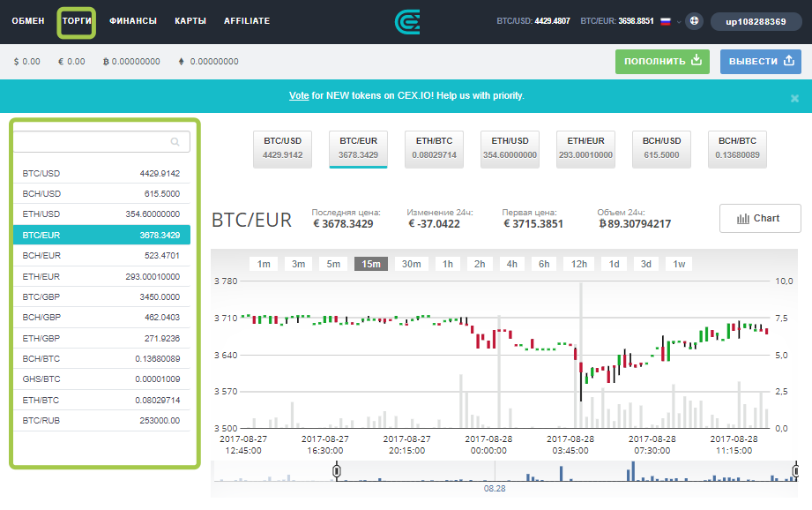Select BTC/USD row in pair list

pos(101,173)
